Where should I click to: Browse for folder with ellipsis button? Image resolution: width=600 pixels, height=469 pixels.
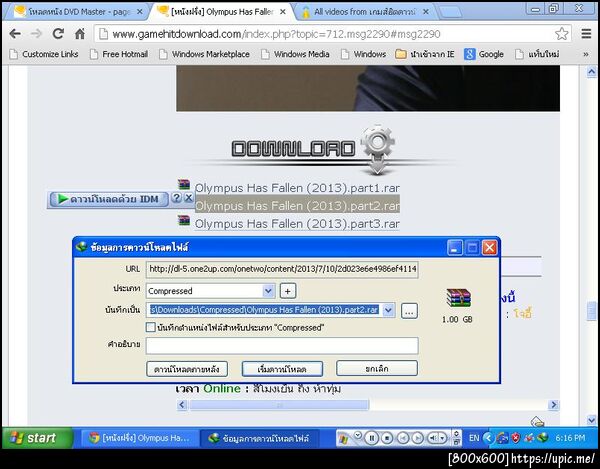[x=409, y=311]
